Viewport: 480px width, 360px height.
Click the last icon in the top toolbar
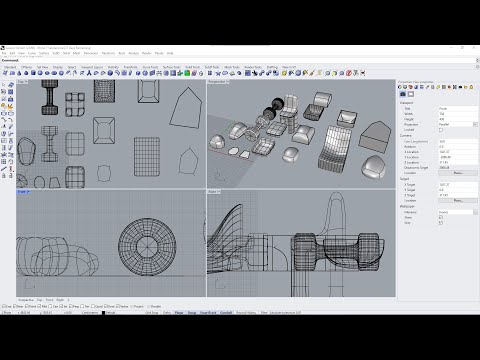coord(363,73)
